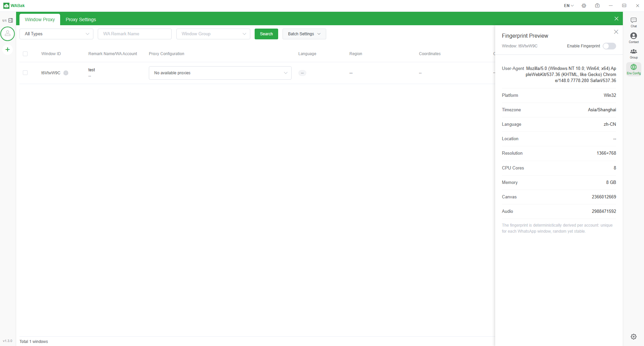The width and height of the screenshot is (644, 346).
Task: Click the Region column header
Action: 355,54
